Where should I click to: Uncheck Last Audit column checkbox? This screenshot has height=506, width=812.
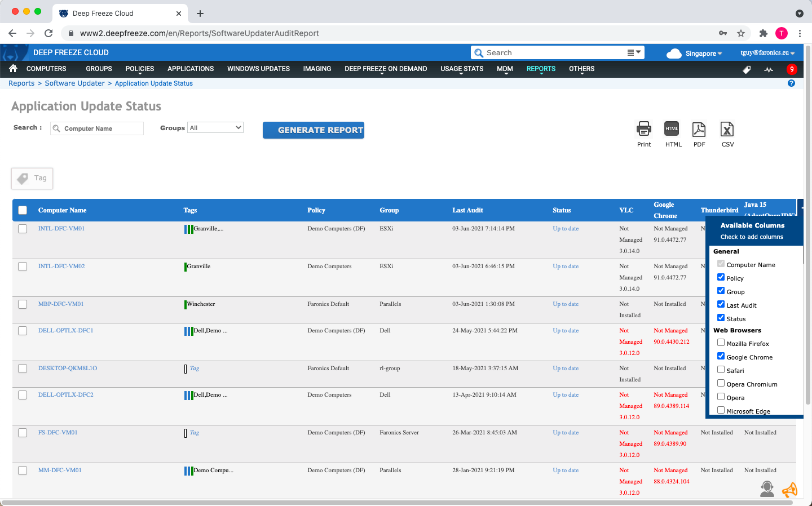(x=721, y=304)
